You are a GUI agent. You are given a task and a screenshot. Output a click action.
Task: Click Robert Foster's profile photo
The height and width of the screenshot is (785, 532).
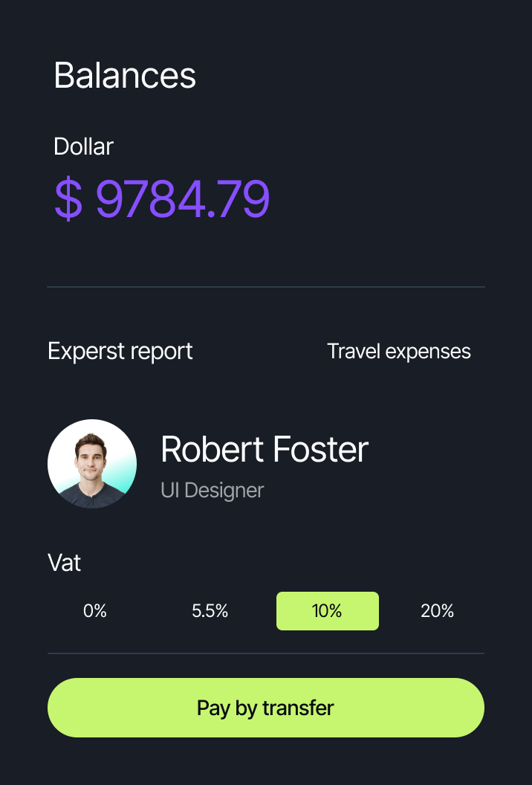coord(92,464)
